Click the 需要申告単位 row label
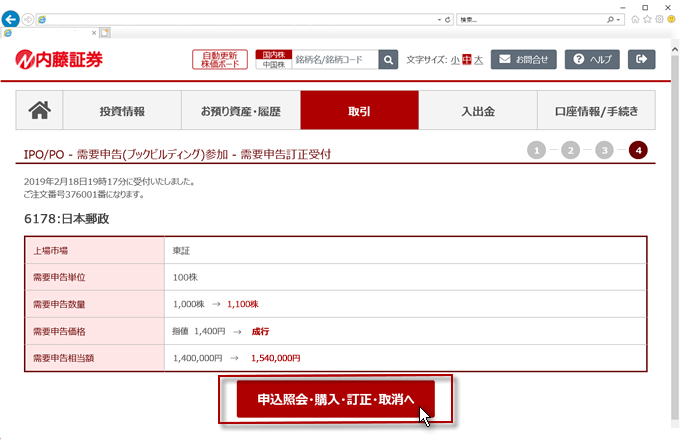The width and height of the screenshot is (680, 448). click(59, 278)
